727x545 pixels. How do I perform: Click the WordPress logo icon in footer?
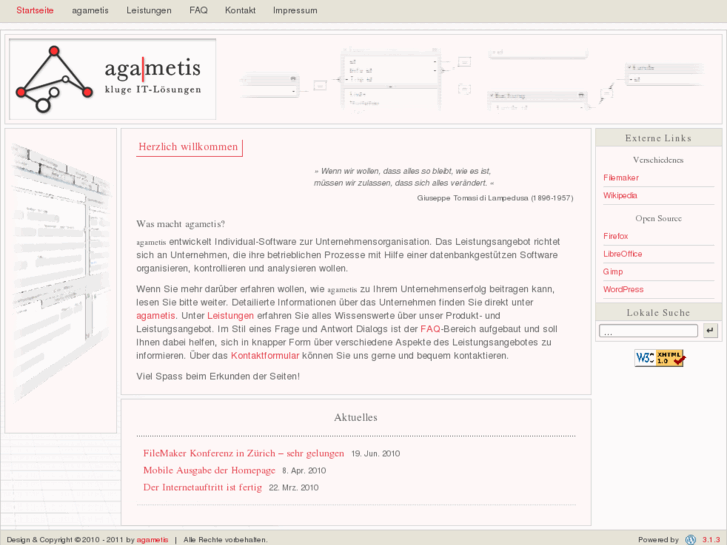pyautogui.click(x=690, y=539)
